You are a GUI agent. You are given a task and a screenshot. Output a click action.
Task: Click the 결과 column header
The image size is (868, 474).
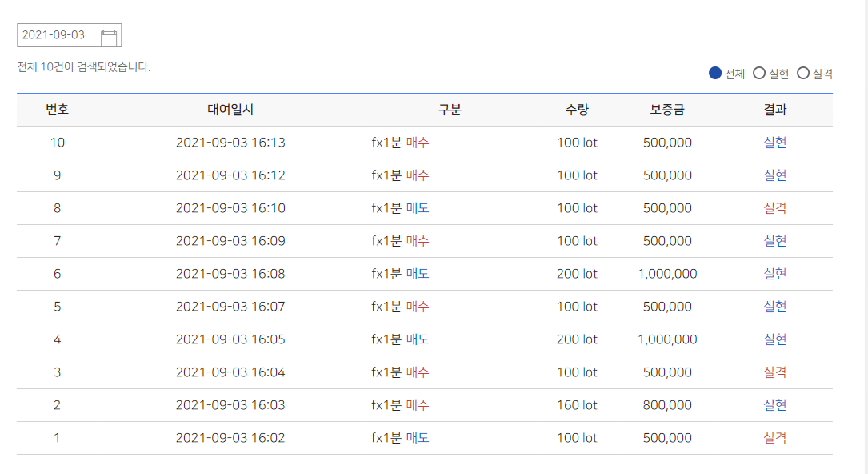click(x=775, y=110)
